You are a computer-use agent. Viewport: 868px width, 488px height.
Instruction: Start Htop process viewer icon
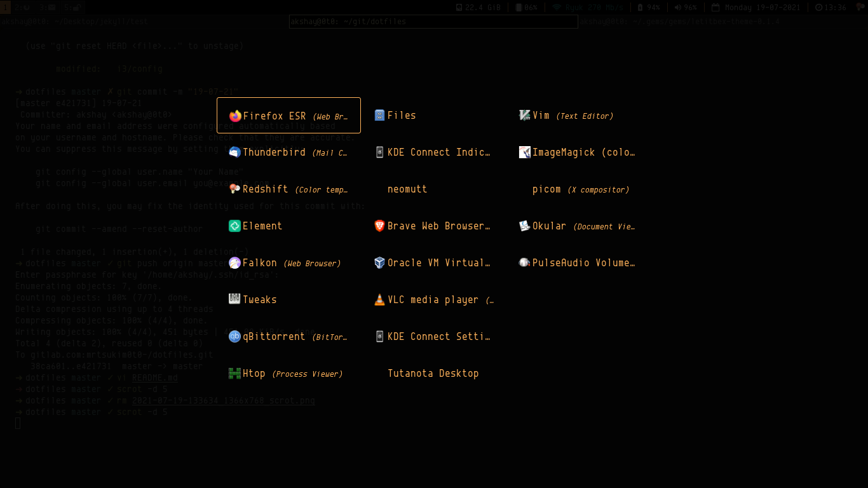click(x=235, y=374)
